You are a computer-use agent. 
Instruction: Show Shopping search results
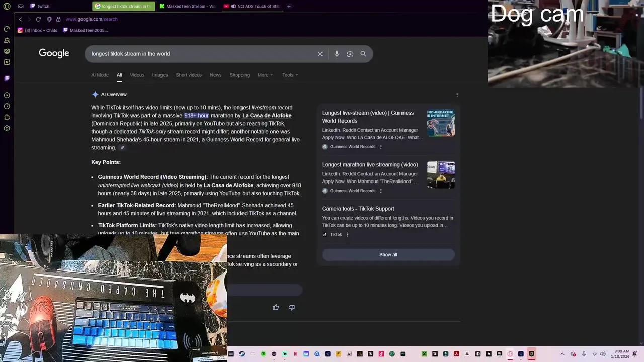point(239,75)
